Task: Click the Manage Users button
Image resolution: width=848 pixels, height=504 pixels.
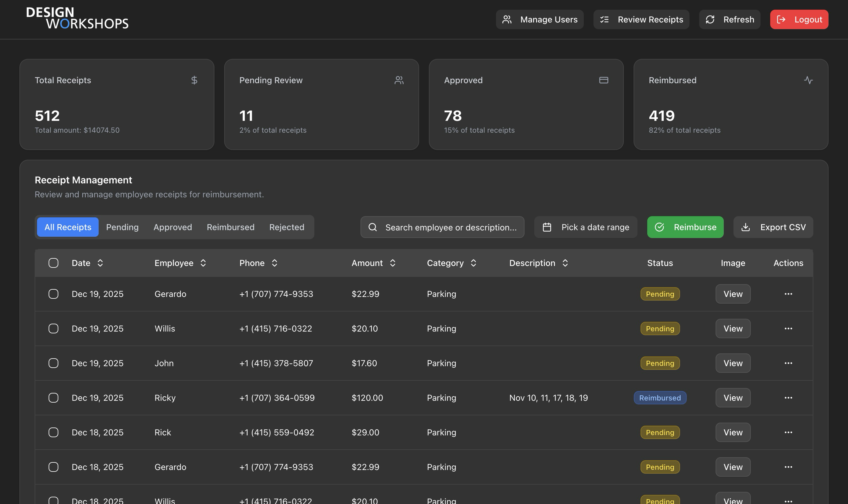Action: 539,19
